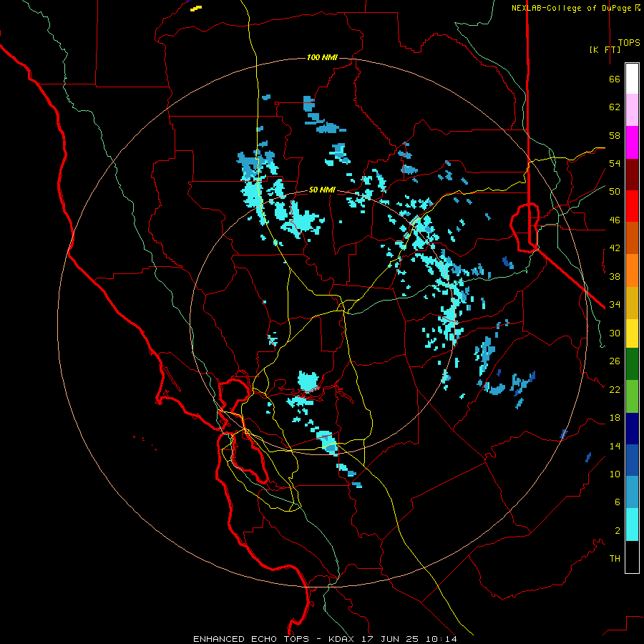Click the legend value 42
Viewport: 644px width, 644px height.
[615, 248]
